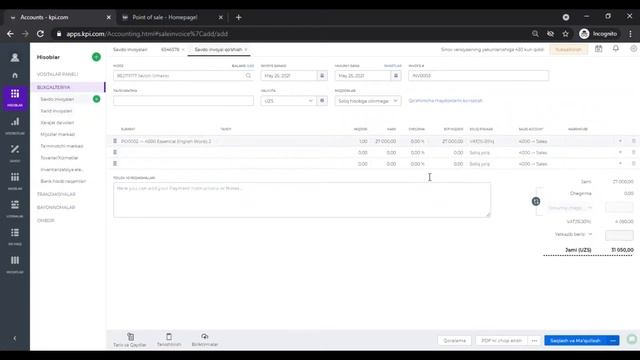
Task: Open the due date calendar icon
Action: tap(396, 76)
